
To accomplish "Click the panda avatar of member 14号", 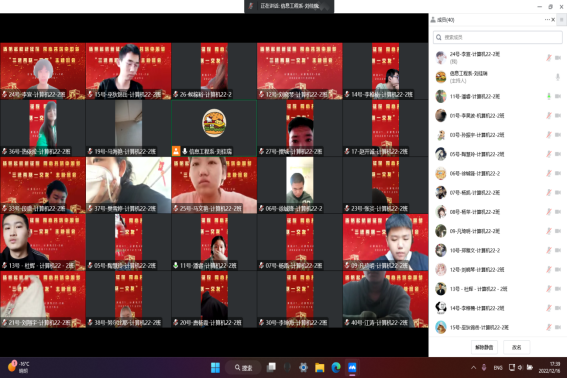I will [441, 308].
